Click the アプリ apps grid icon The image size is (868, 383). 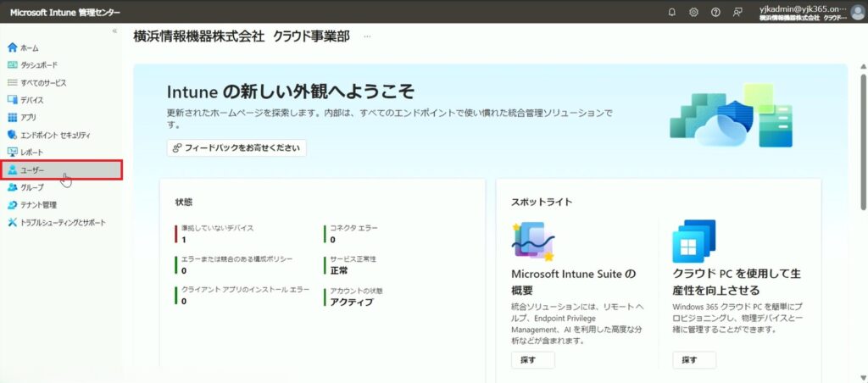(12, 117)
